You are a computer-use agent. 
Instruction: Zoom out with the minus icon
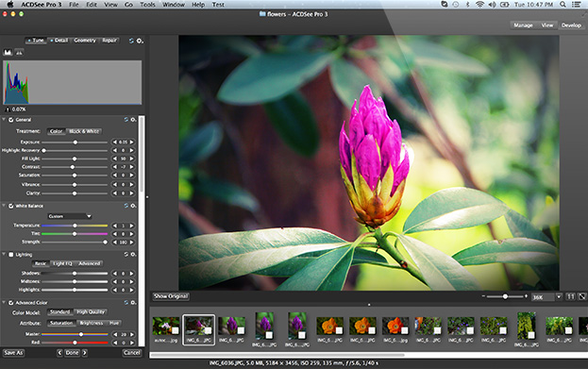tap(484, 296)
